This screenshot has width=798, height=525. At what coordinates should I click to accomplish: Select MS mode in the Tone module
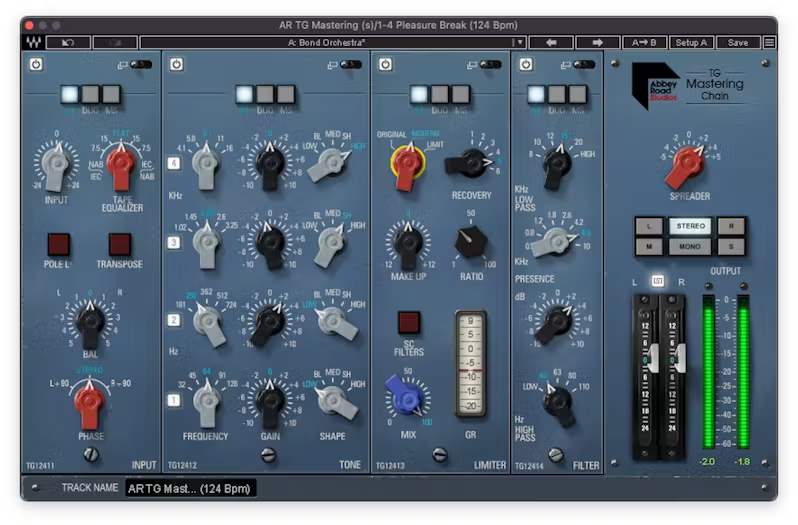click(286, 94)
